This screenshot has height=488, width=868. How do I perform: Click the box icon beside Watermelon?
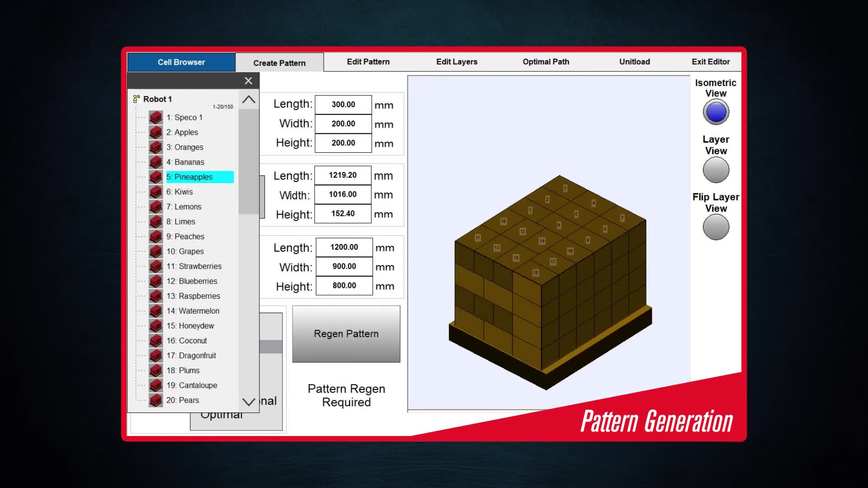coord(156,311)
